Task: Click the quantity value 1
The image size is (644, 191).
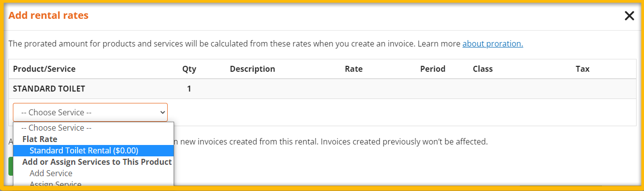Action: pos(189,89)
